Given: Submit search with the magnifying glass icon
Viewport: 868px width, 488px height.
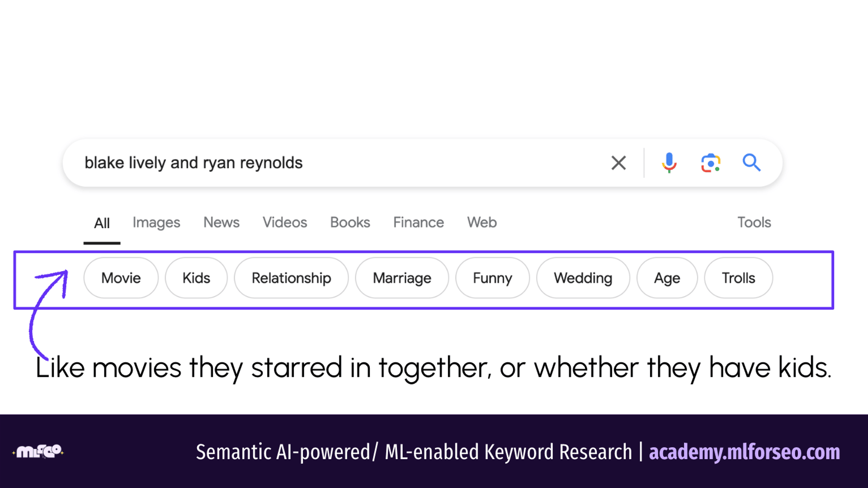Looking at the screenshot, I should click(751, 163).
